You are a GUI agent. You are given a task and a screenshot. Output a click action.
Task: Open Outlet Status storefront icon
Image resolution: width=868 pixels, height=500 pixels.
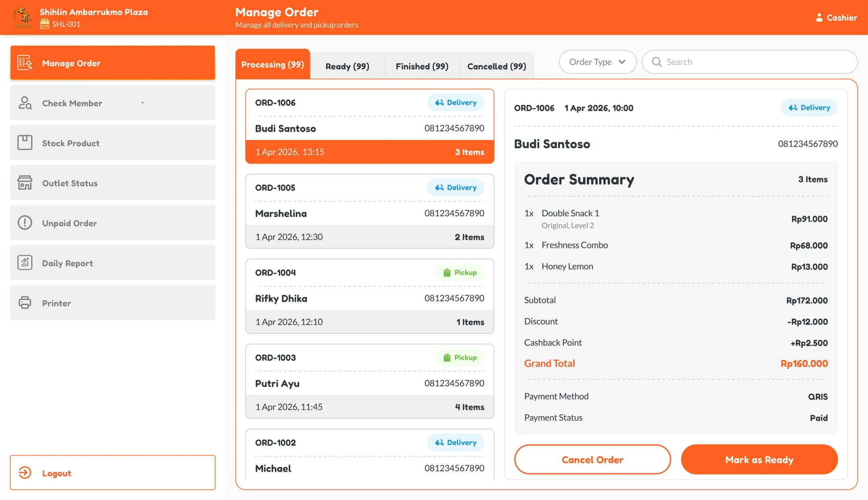point(25,183)
